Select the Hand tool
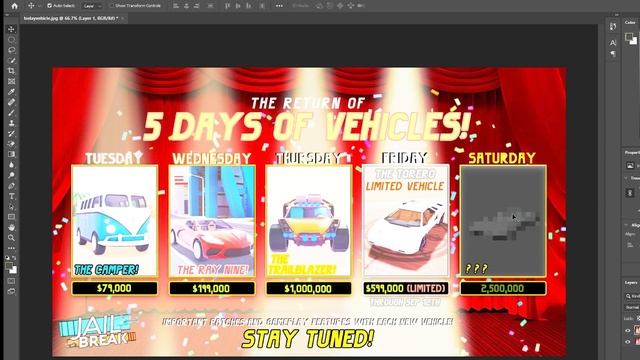This screenshot has height=360, width=640. [11, 227]
